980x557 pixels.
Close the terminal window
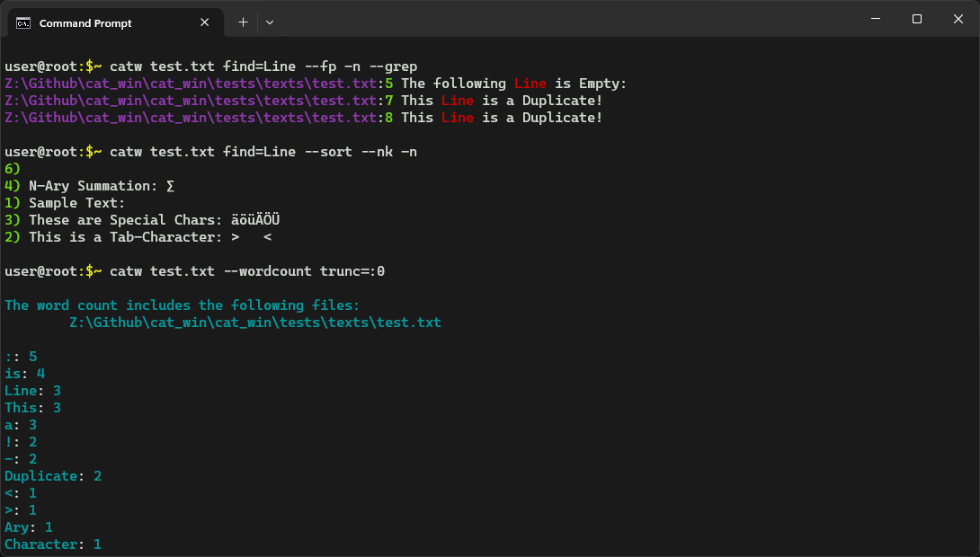pyautogui.click(x=958, y=19)
